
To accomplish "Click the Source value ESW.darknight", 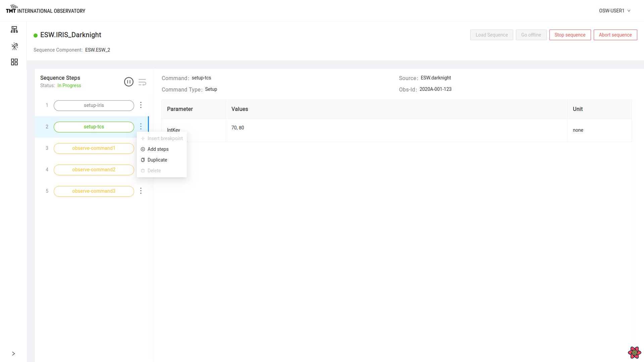I will [436, 78].
